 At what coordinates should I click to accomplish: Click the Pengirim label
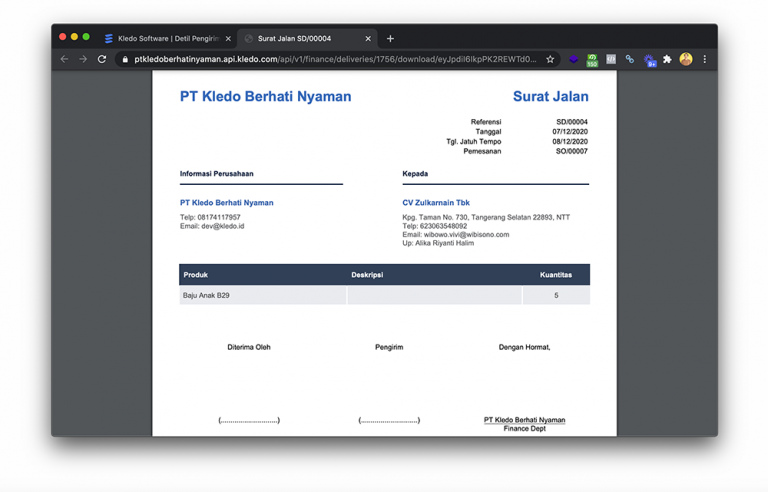pyautogui.click(x=389, y=347)
